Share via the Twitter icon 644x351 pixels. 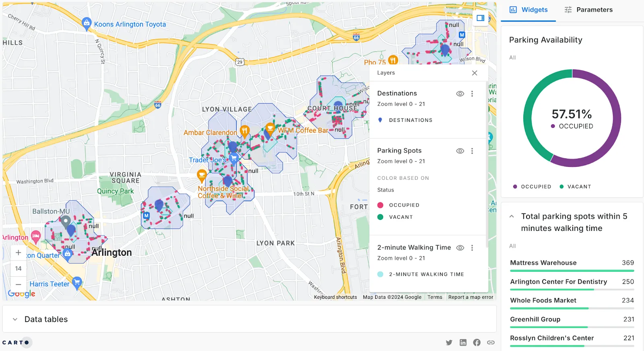pyautogui.click(x=449, y=343)
